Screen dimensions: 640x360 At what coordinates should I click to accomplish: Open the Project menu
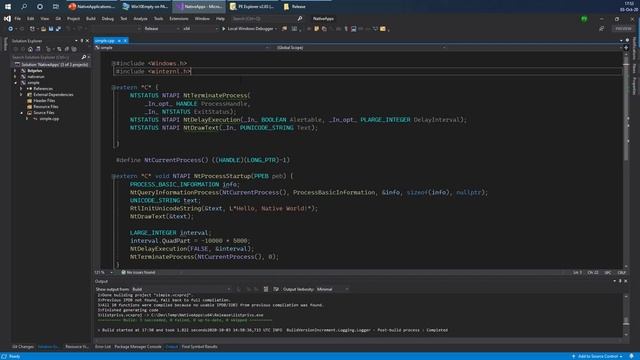point(73,19)
